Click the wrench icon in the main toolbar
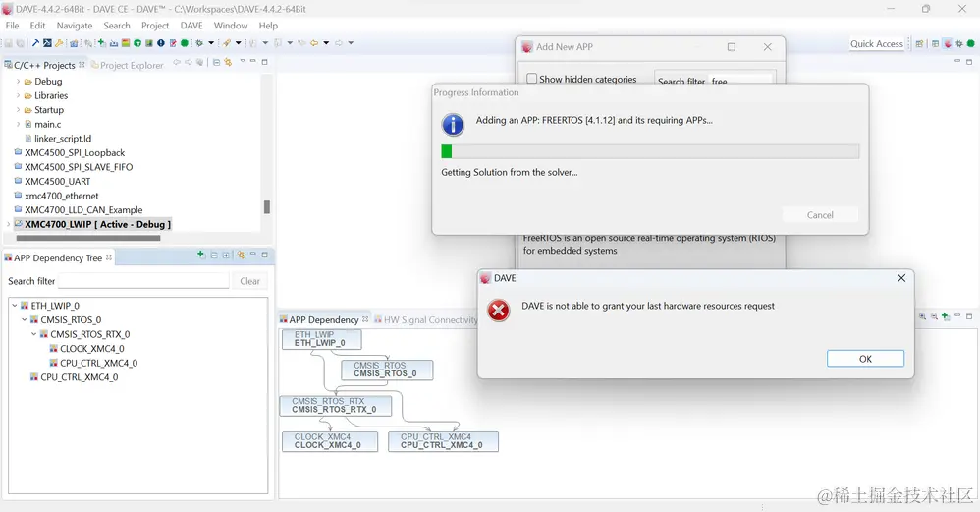 59,43
